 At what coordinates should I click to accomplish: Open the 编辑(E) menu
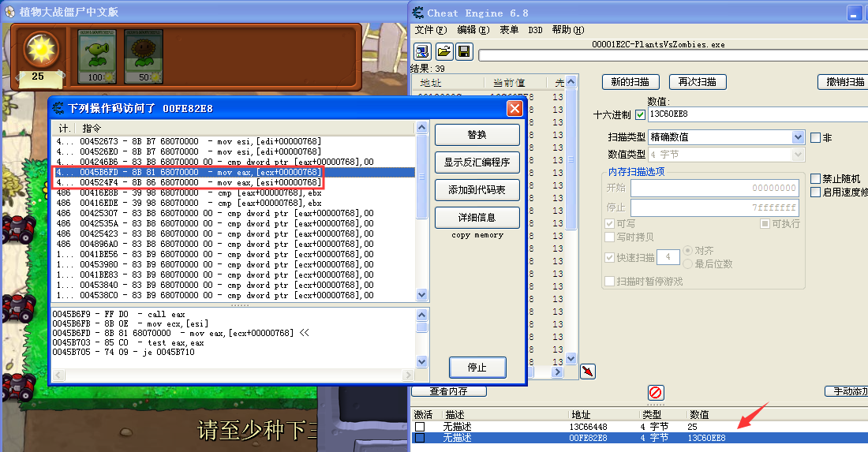point(473,30)
